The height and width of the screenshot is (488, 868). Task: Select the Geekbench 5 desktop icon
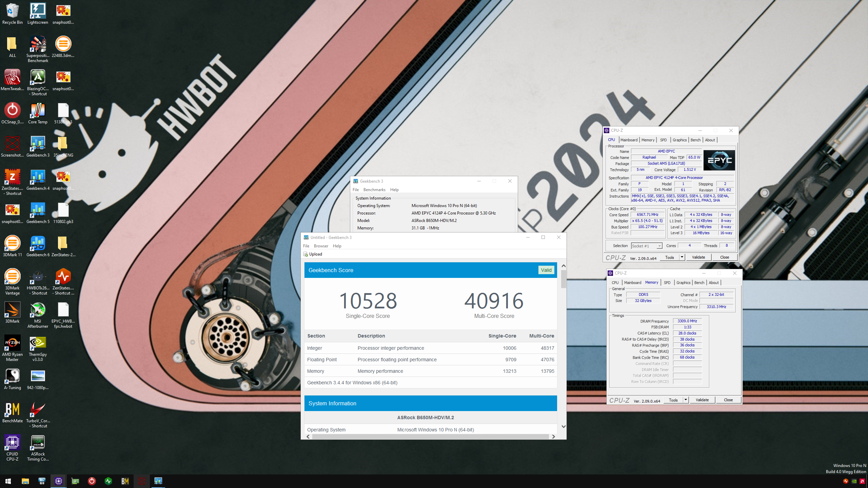coord(38,213)
